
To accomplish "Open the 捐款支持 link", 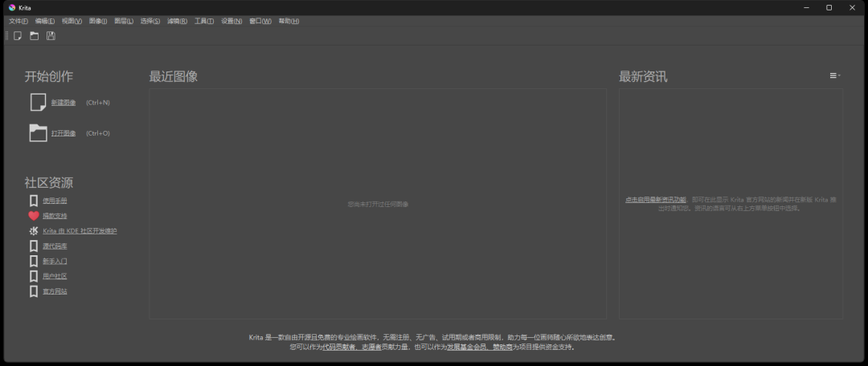I will tap(55, 216).
